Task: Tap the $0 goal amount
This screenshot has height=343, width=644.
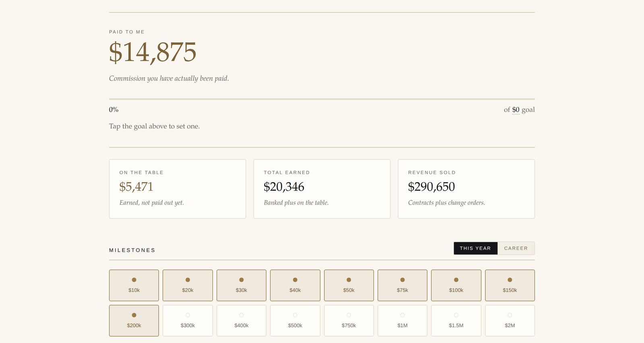Action: point(516,110)
